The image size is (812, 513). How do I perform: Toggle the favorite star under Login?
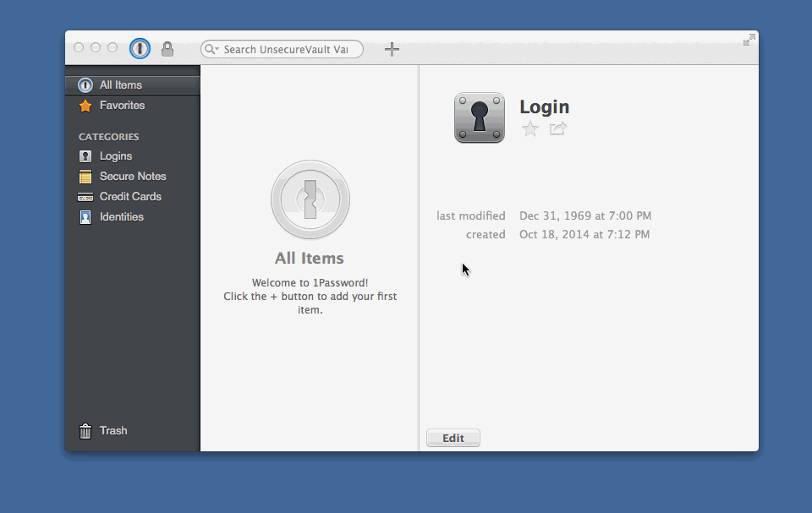(529, 129)
